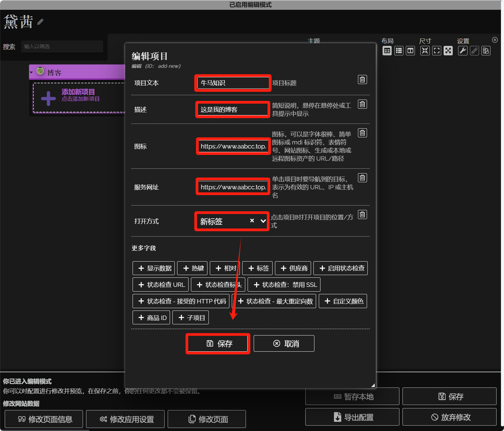The height and width of the screenshot is (431, 504).
Task: Click the search filter input field
Action: [62, 47]
